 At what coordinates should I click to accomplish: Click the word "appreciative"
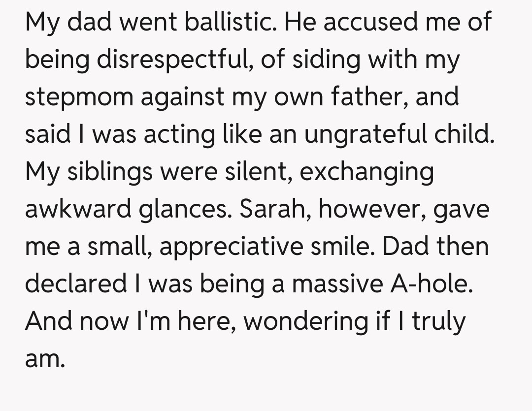(x=229, y=247)
